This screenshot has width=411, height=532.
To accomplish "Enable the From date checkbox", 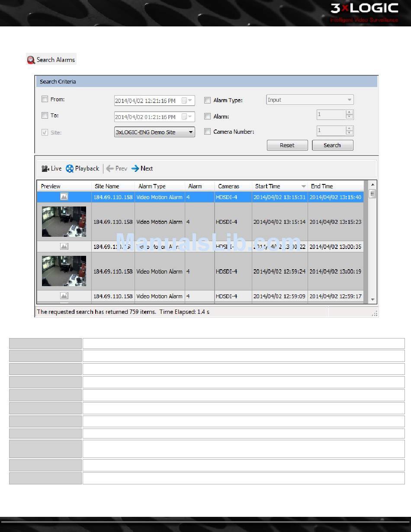I will tap(45, 99).
